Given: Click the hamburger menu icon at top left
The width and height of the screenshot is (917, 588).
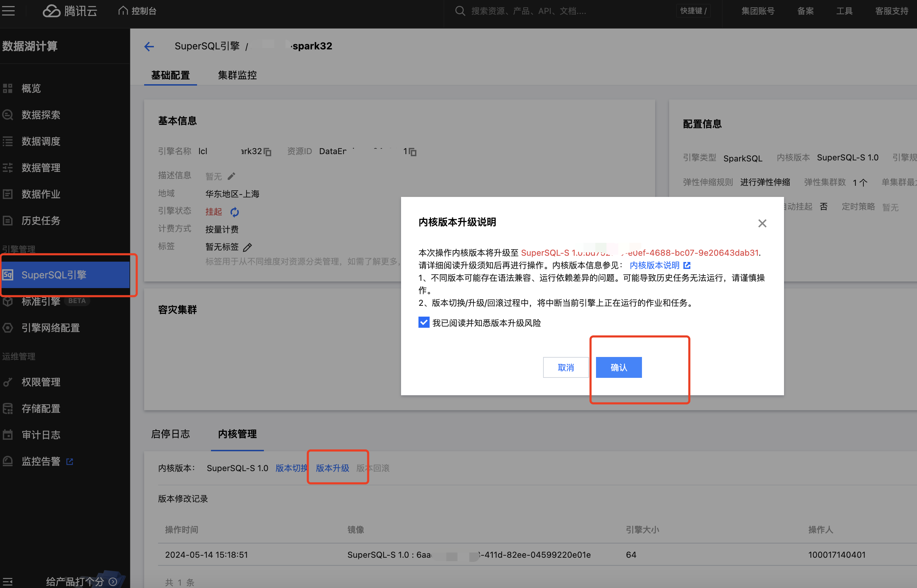Looking at the screenshot, I should point(8,11).
